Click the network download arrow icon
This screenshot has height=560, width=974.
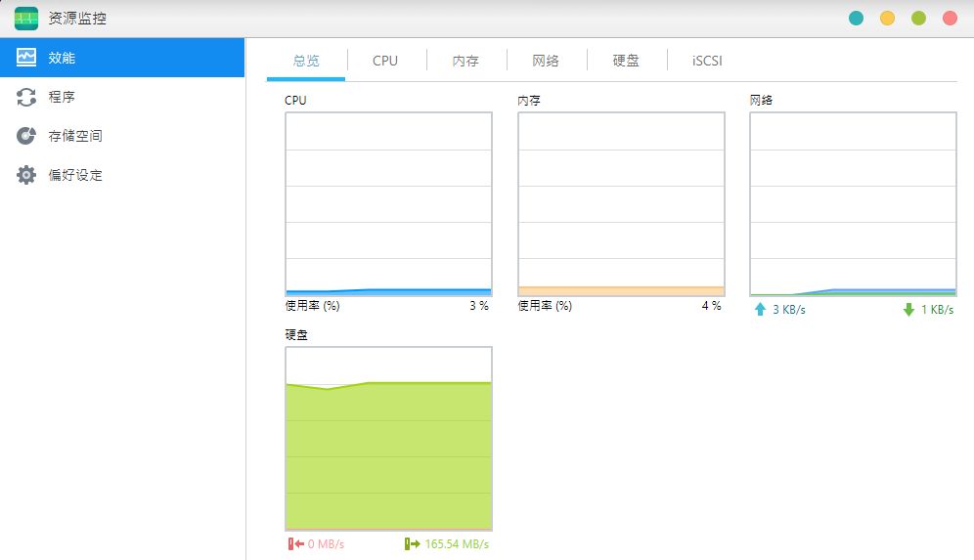coord(908,309)
